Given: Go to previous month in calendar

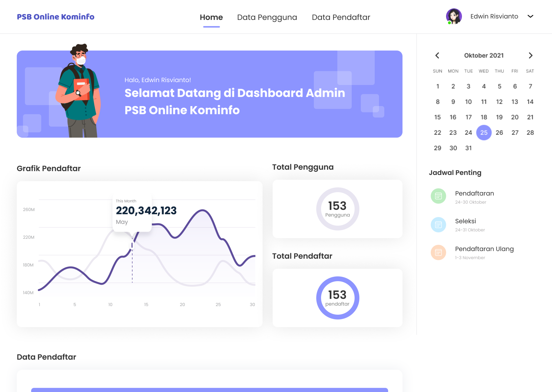Looking at the screenshot, I should click(437, 56).
